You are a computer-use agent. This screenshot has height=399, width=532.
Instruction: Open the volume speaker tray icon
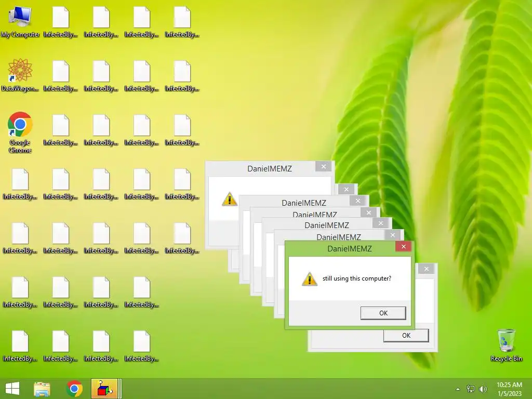[x=483, y=389]
